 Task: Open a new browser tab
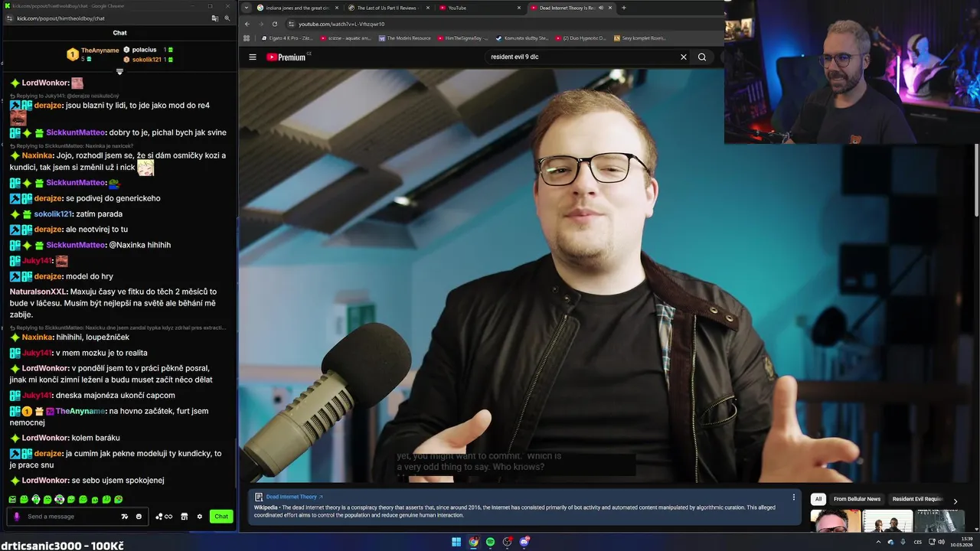pos(623,8)
